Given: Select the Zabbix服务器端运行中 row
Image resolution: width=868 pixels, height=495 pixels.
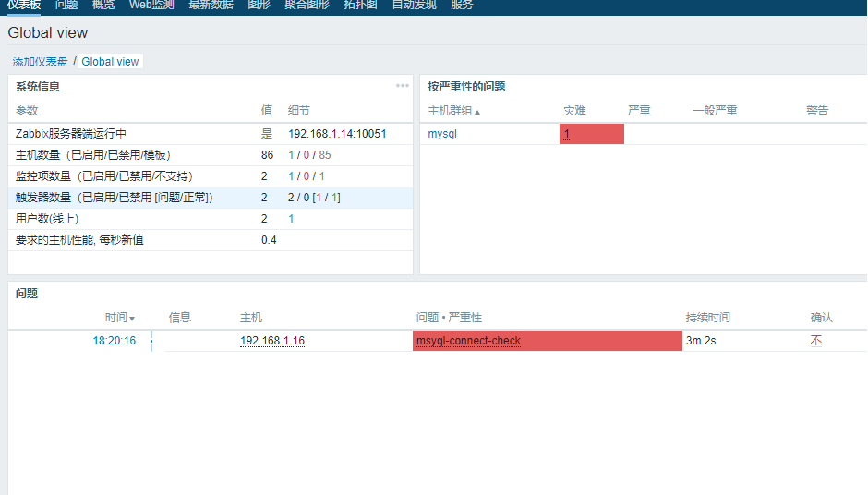Looking at the screenshot, I should pos(211,134).
